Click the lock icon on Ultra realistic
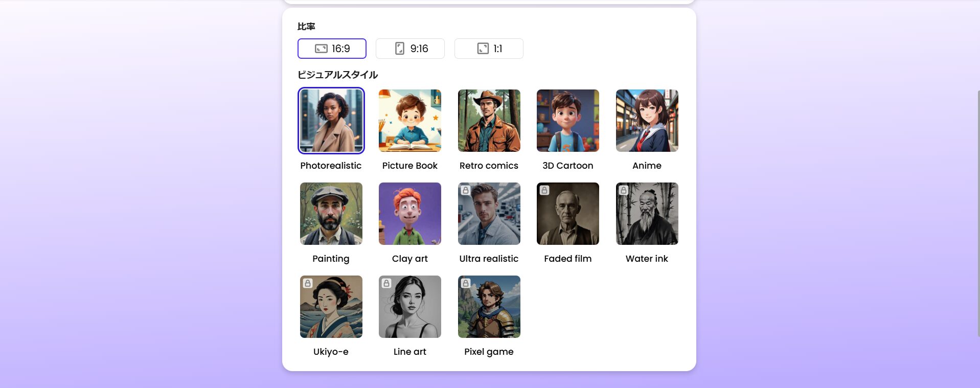This screenshot has width=980, height=388. point(465,190)
